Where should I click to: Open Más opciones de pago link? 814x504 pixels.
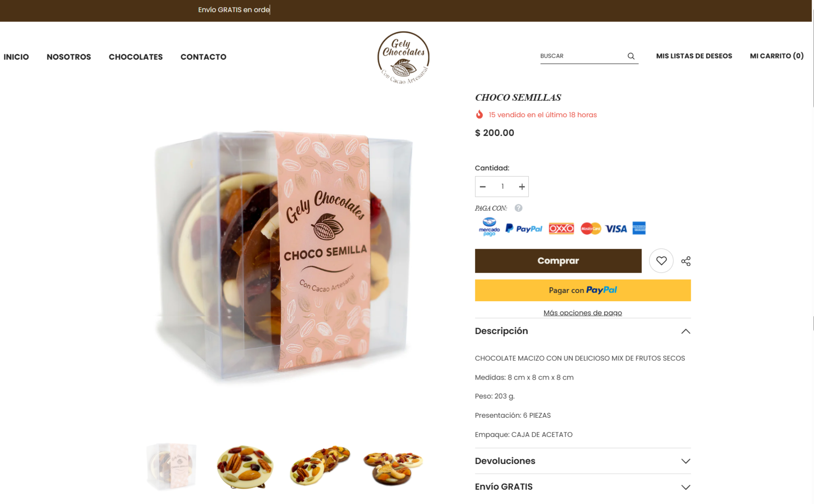(x=583, y=313)
